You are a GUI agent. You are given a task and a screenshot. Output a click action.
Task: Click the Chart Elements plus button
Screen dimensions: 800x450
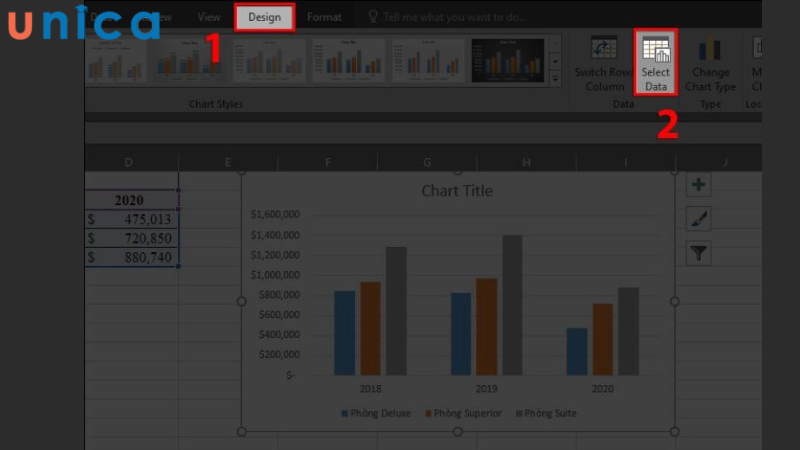coord(698,185)
